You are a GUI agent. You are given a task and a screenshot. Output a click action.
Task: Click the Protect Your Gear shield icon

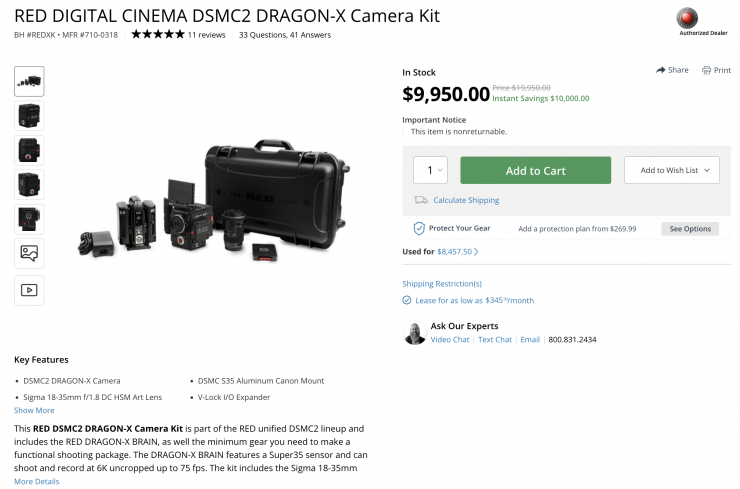419,228
